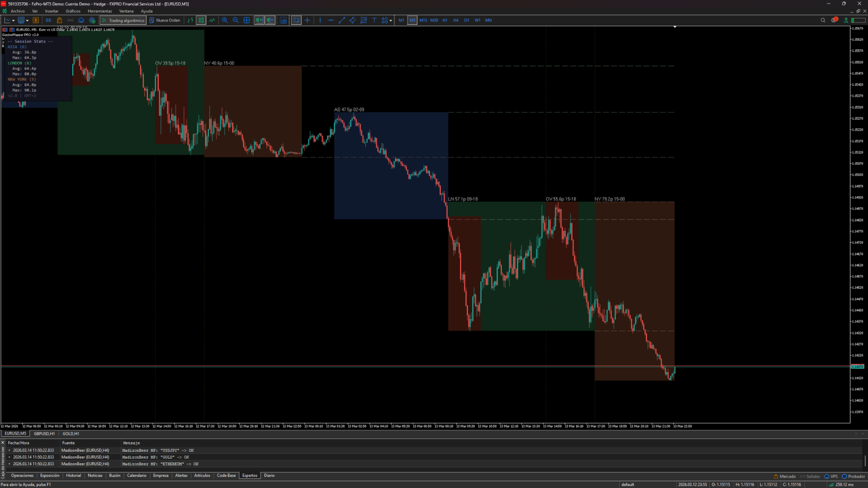Toggle chart shift from right border
868x488 pixels.
click(270, 20)
